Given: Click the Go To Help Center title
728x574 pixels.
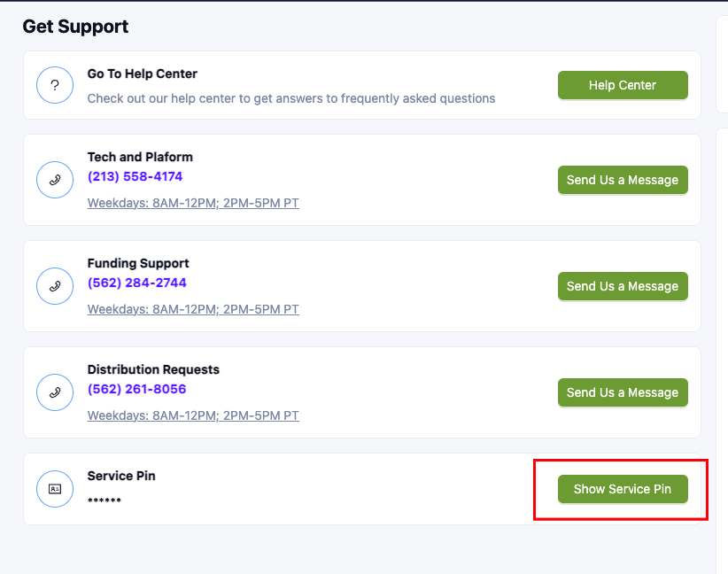Looking at the screenshot, I should [142, 74].
